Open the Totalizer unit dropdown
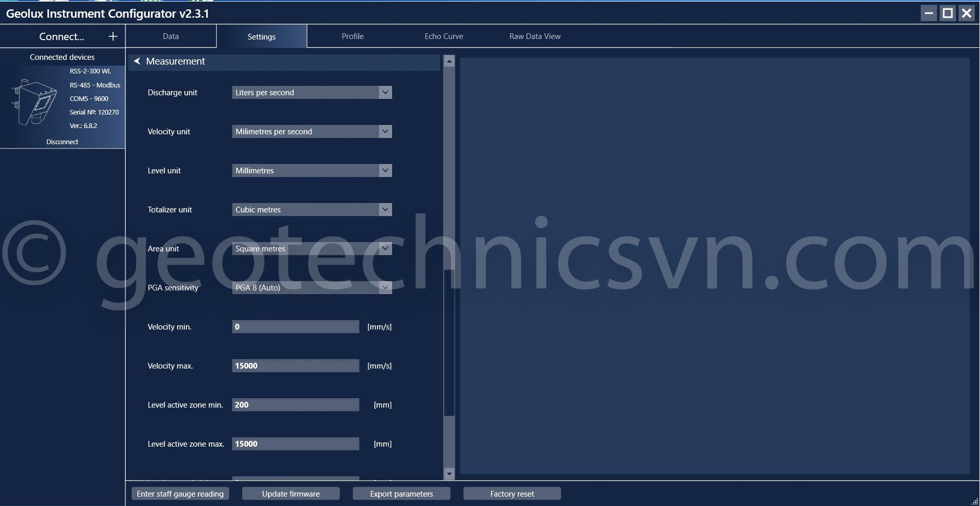The height and width of the screenshot is (506, 980). point(385,210)
